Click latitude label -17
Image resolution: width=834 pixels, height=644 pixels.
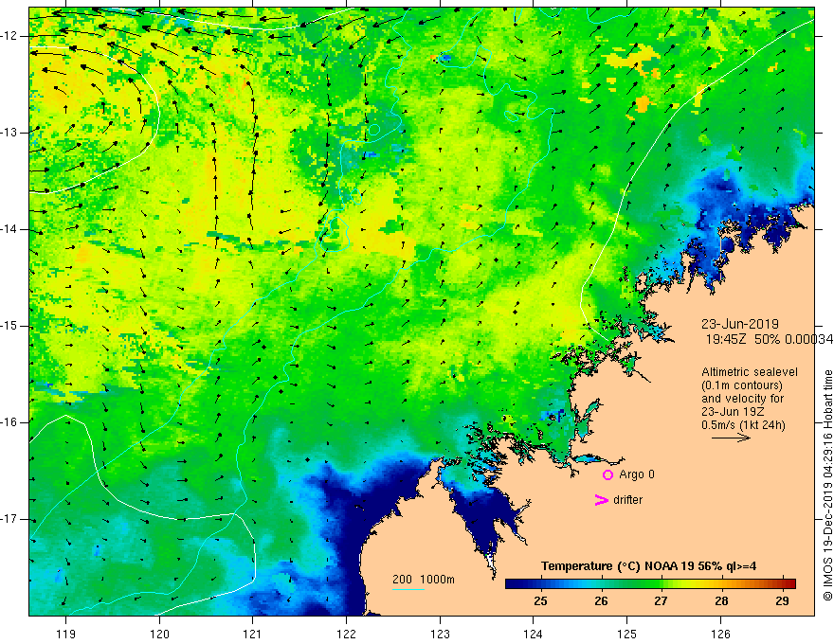point(9,519)
